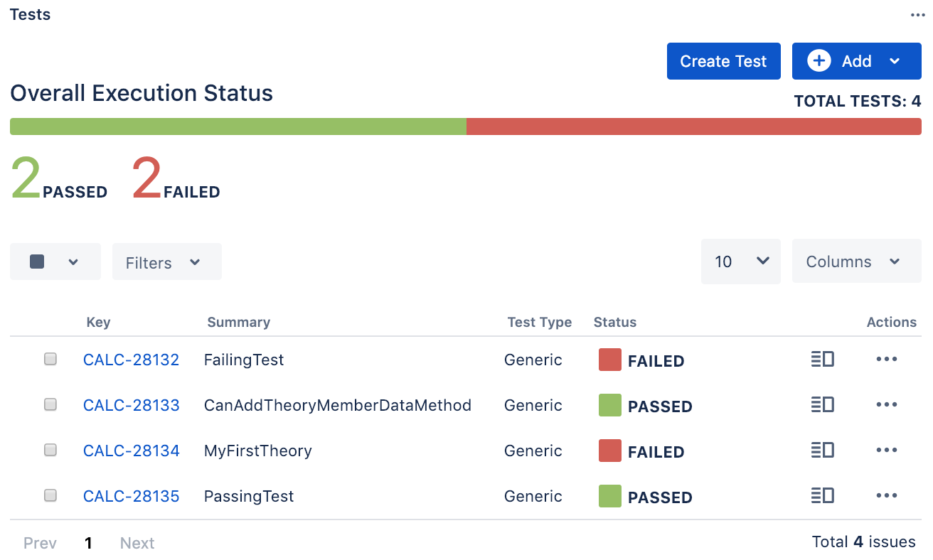Go to page 1 in pagination

88,543
